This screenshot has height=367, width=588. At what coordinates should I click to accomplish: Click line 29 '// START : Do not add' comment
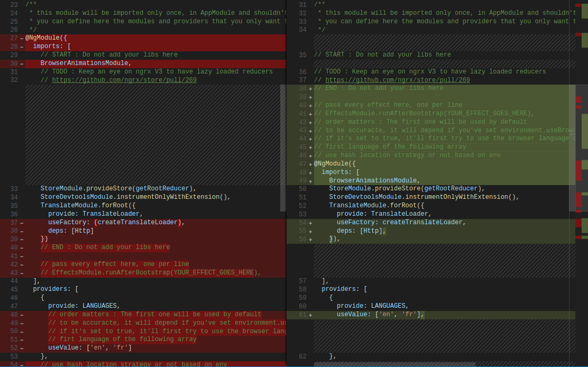(109, 54)
